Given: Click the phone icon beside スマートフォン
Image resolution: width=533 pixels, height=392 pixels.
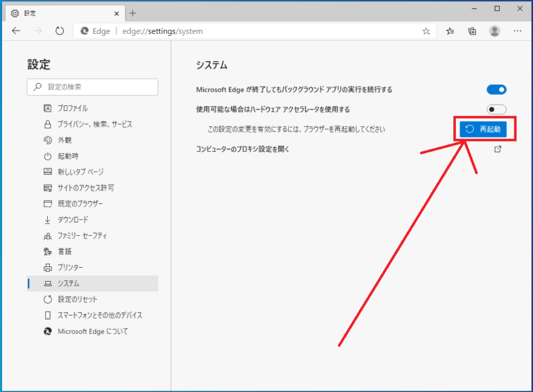Looking at the screenshot, I should (x=48, y=315).
